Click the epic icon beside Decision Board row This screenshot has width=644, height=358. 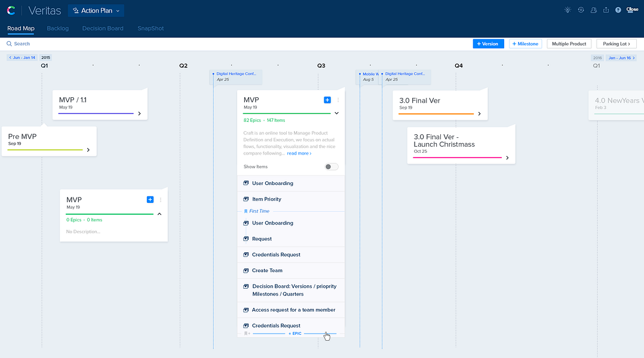(x=246, y=286)
